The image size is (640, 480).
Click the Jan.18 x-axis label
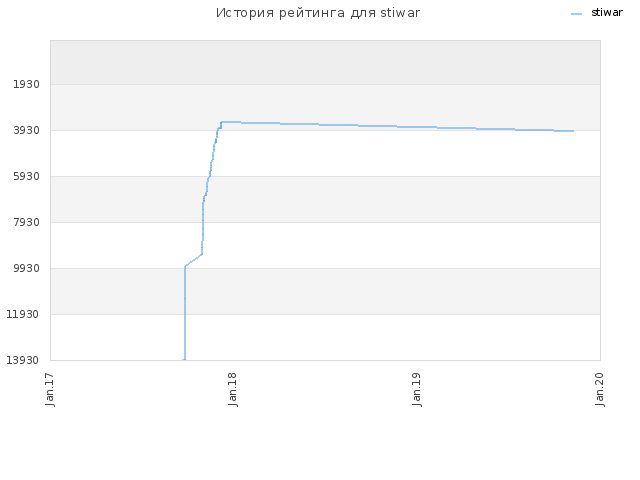pyautogui.click(x=233, y=389)
